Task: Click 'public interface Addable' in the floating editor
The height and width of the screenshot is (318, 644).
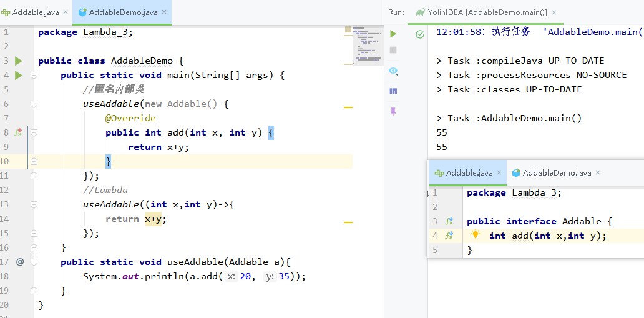Action: [534, 222]
